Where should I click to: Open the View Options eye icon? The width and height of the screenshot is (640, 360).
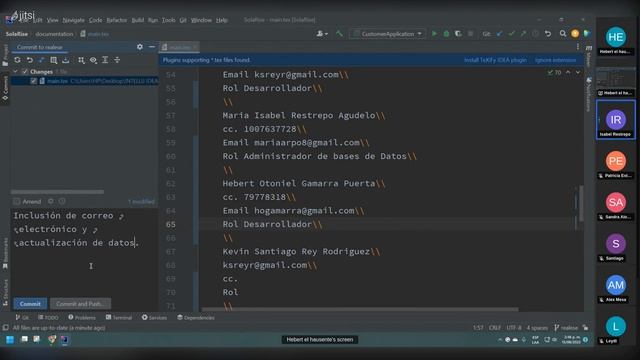click(x=93, y=60)
